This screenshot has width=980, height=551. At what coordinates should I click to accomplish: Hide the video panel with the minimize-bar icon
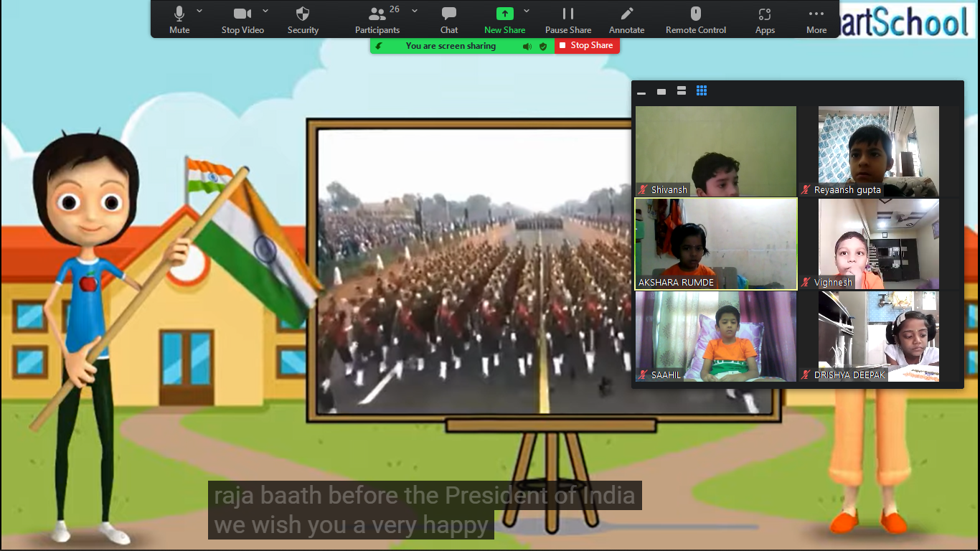[x=641, y=92]
